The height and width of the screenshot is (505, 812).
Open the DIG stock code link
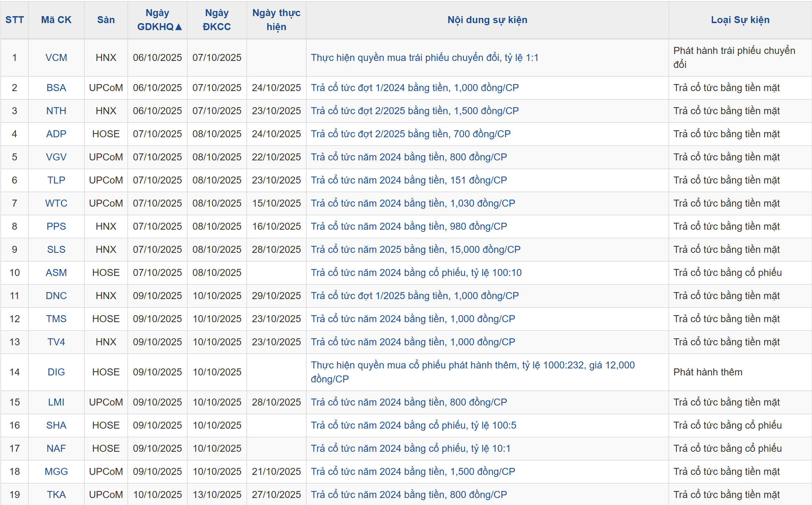pyautogui.click(x=56, y=372)
